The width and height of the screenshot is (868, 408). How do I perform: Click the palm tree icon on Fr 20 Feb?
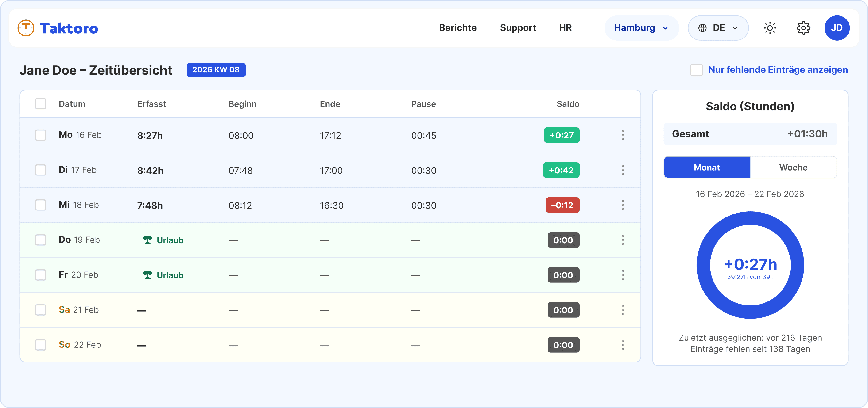pyautogui.click(x=147, y=275)
